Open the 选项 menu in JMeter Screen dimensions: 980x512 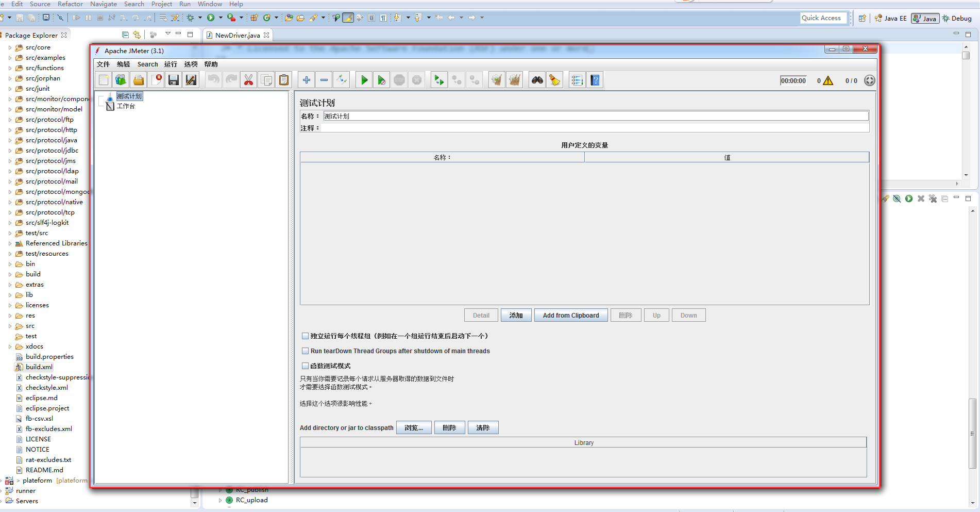[x=191, y=64]
